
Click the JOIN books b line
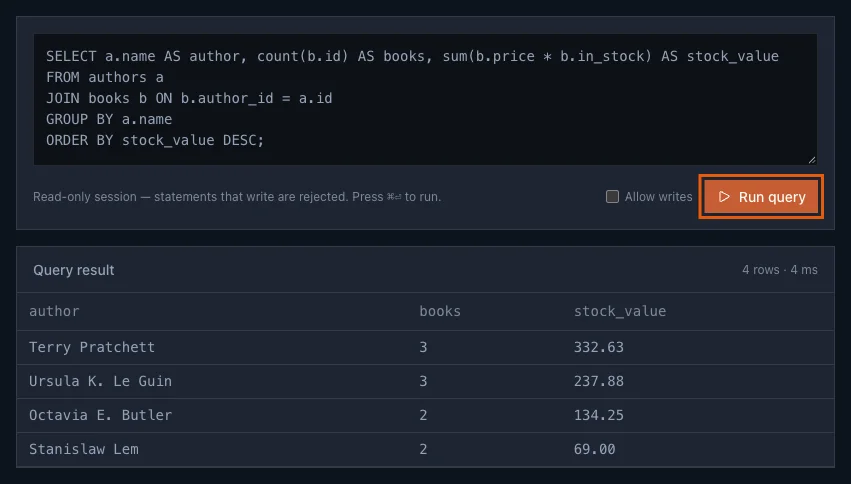(x=189, y=98)
